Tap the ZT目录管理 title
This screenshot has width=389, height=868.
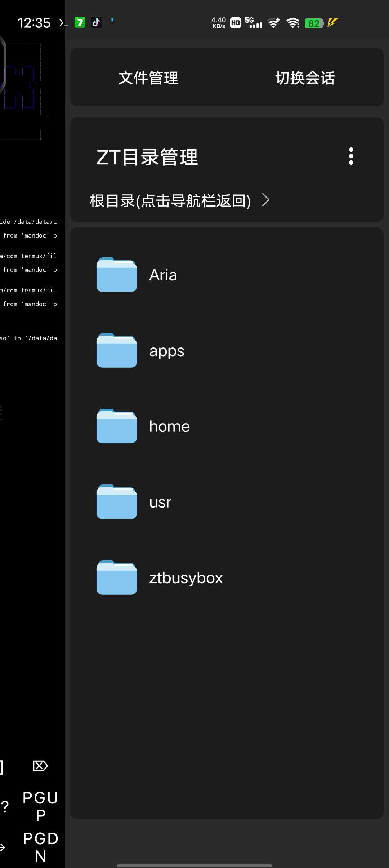coord(147,157)
